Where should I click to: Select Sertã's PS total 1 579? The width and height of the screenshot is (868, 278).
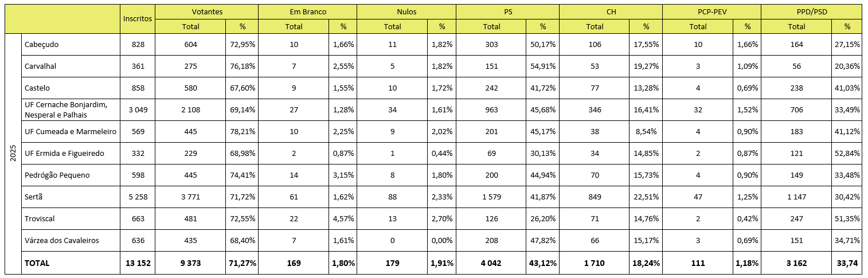click(492, 197)
